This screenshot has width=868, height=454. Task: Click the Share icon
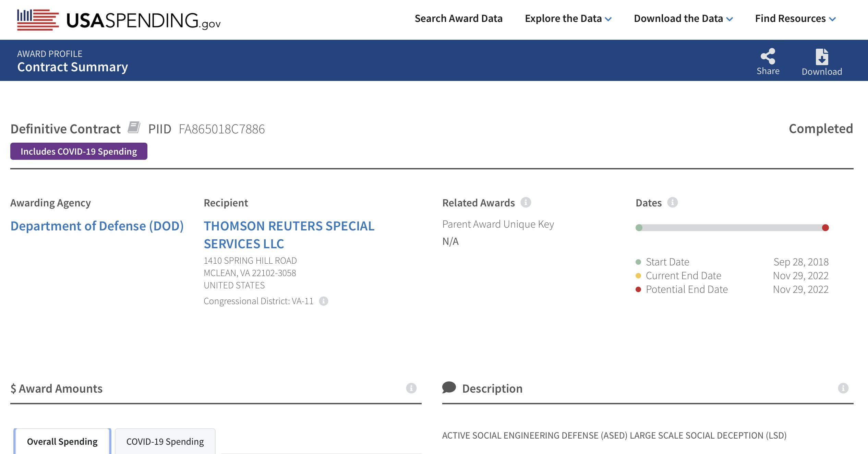tap(768, 56)
